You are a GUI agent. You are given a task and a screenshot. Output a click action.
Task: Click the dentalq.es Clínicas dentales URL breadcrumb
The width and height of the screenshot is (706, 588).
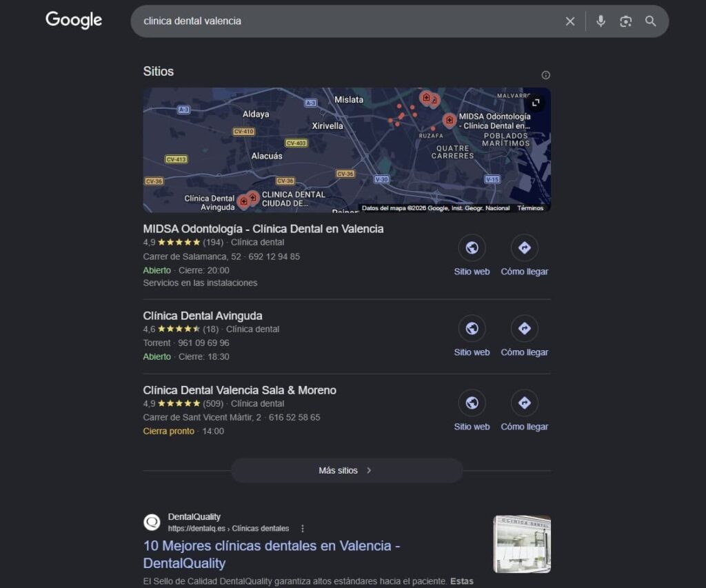[x=228, y=529]
